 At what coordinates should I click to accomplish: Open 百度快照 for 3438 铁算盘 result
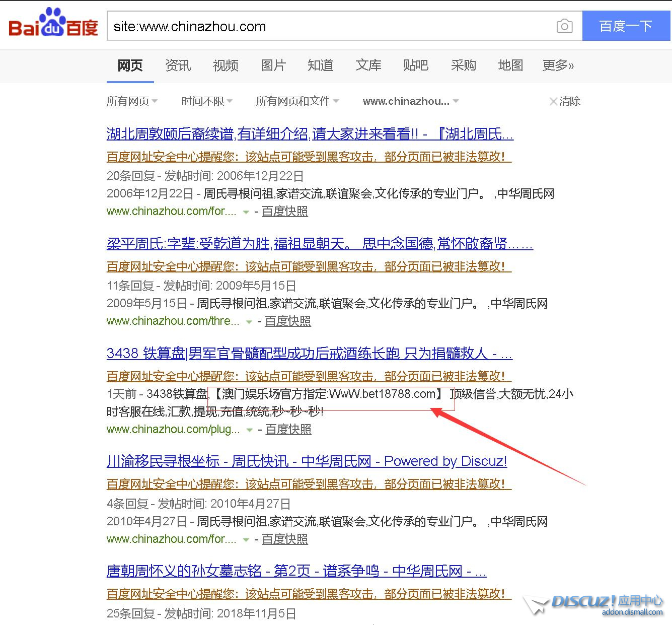point(288,430)
